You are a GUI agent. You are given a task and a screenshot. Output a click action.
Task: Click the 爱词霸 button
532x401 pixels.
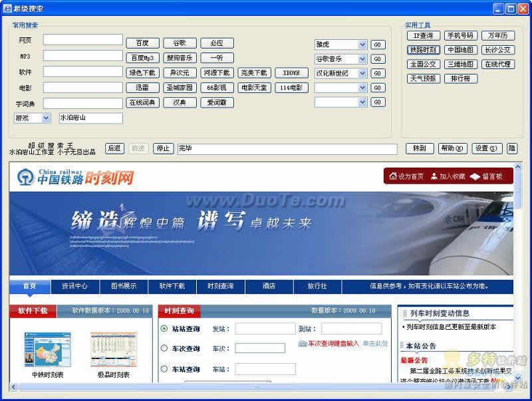pos(217,102)
